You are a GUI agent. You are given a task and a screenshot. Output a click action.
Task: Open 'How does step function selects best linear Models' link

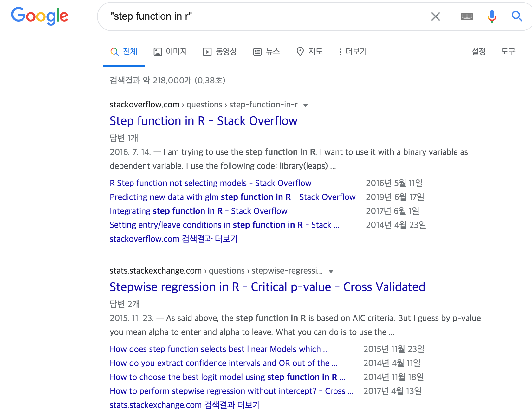tap(219, 349)
